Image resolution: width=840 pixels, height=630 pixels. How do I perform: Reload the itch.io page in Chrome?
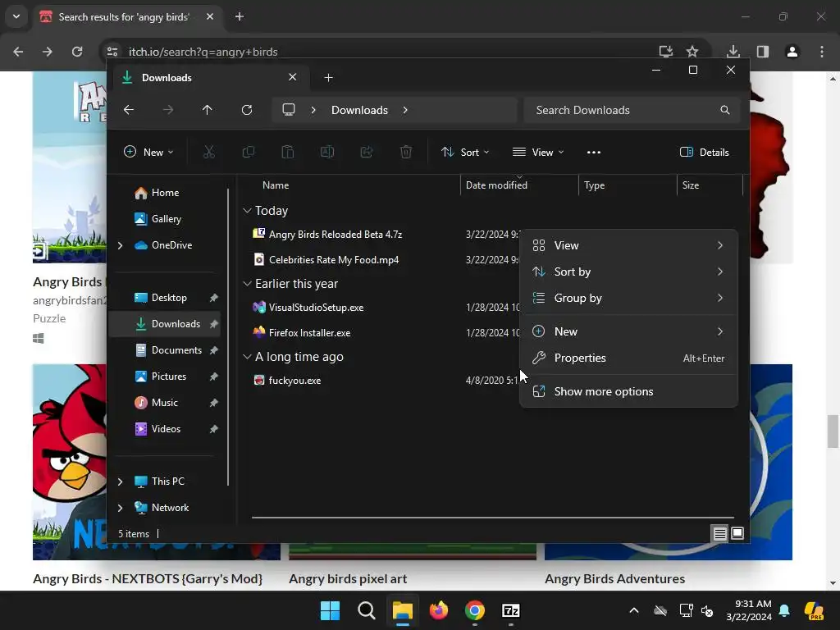tap(77, 52)
